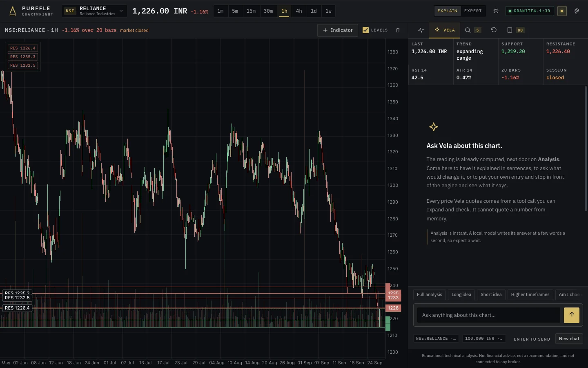Click the RESISTANCE value 1,226.40
The height and width of the screenshot is (368, 588).
pyautogui.click(x=558, y=52)
